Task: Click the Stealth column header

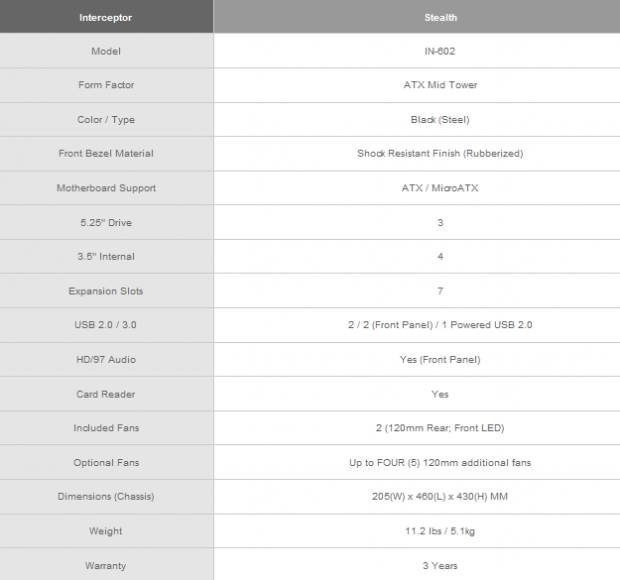Action: [440, 17]
